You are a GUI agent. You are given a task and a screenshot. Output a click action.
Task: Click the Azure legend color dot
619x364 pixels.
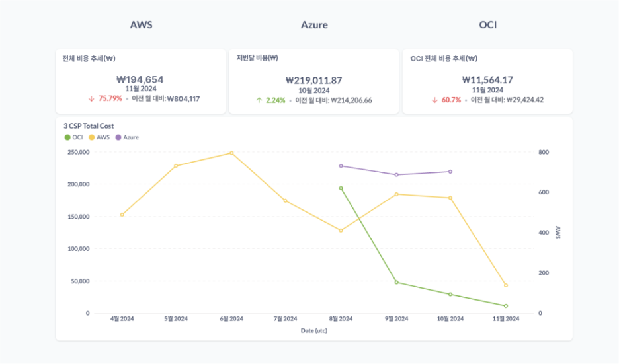118,137
